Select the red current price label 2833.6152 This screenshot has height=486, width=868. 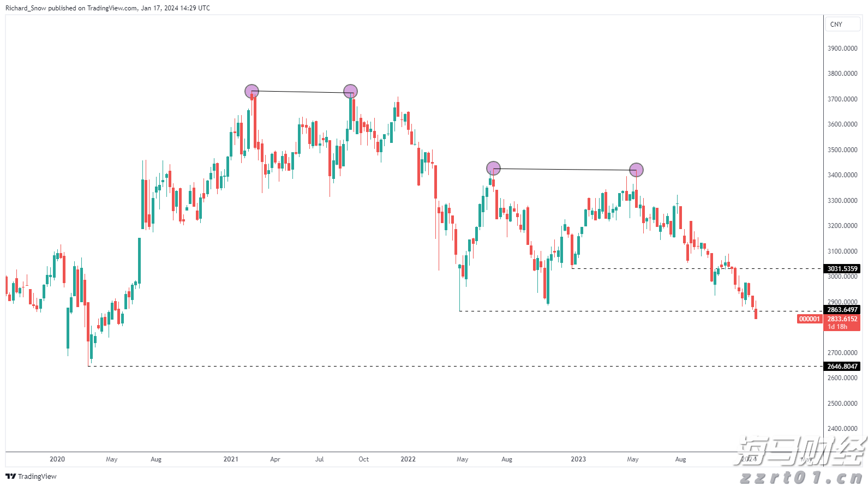point(842,319)
